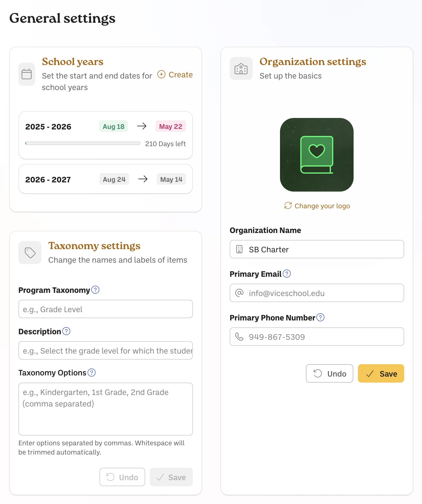Viewport: 422px width, 504px height.
Task: Click the 2025-2026 days-left progress bar
Action: point(83,143)
